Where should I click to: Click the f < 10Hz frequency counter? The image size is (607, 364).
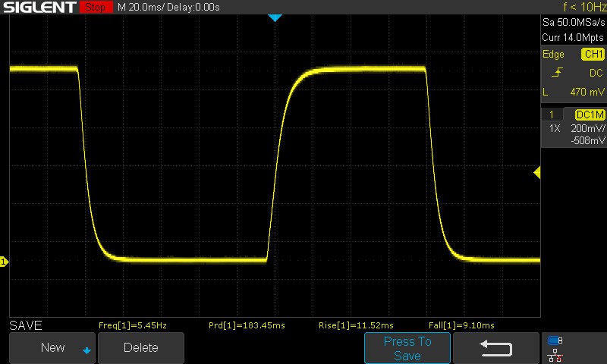click(x=585, y=7)
